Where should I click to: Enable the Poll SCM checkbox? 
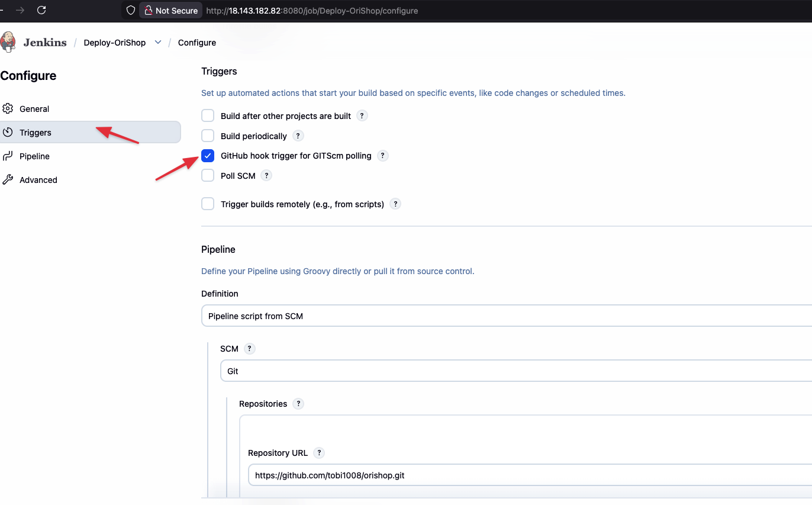coord(208,176)
